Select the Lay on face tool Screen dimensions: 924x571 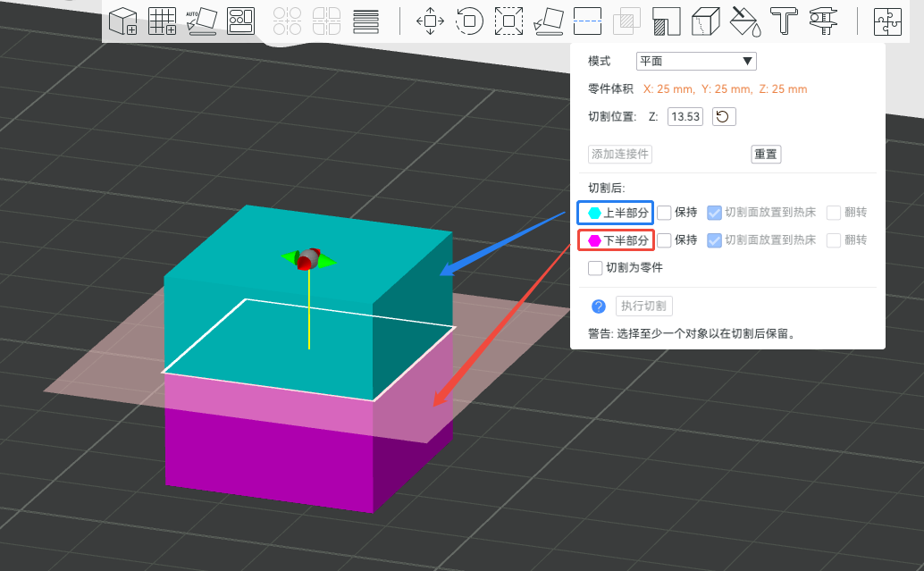tap(548, 21)
